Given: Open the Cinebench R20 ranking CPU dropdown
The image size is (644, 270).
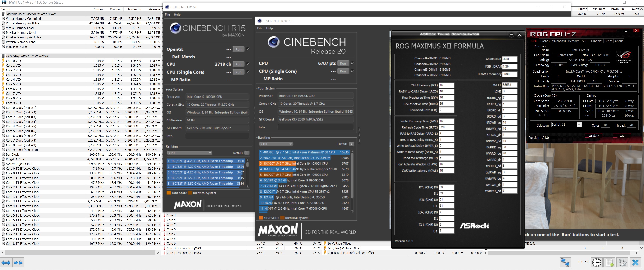Looking at the screenshot, I should (276, 144).
